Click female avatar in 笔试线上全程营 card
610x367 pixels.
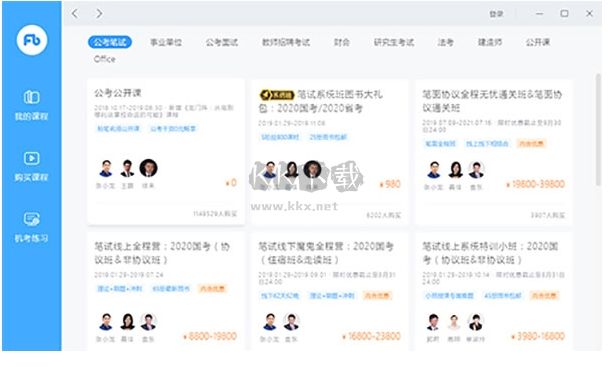click(x=127, y=321)
